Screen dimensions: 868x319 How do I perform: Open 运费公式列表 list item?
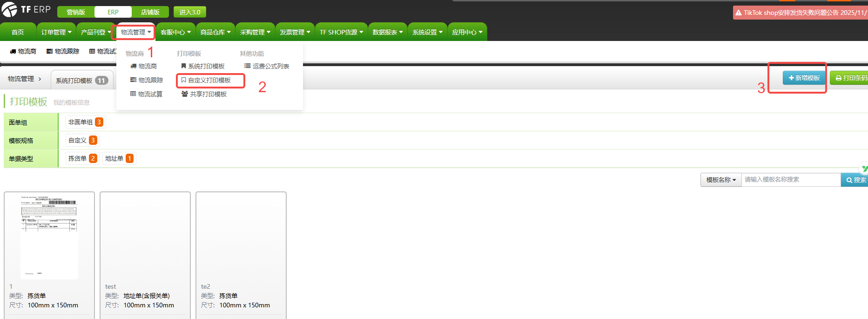tap(267, 66)
